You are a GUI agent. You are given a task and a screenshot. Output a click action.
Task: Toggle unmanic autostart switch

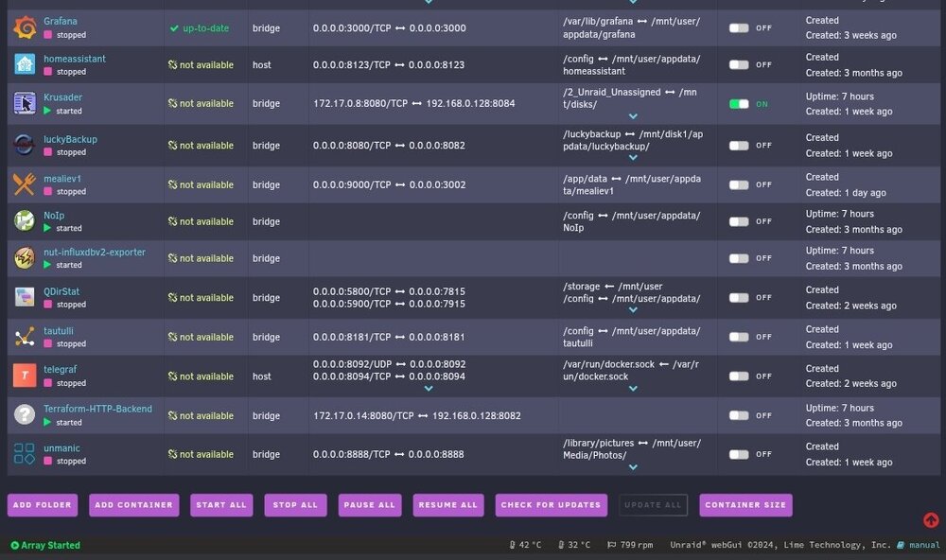pyautogui.click(x=739, y=454)
